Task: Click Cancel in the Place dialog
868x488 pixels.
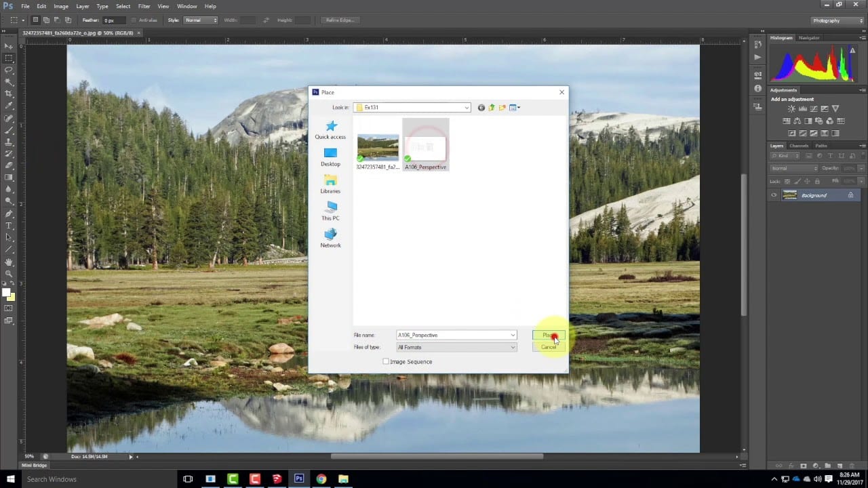Action: click(548, 347)
